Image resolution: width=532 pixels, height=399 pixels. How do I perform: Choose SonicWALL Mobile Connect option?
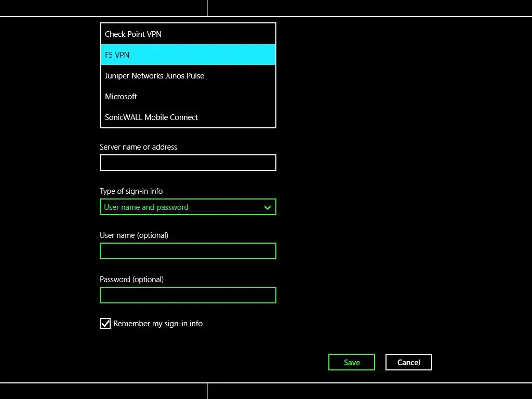tap(188, 117)
